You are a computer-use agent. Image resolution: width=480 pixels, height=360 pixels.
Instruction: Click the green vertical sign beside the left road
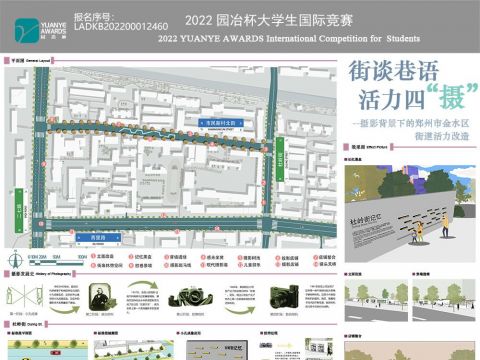tap(19, 211)
